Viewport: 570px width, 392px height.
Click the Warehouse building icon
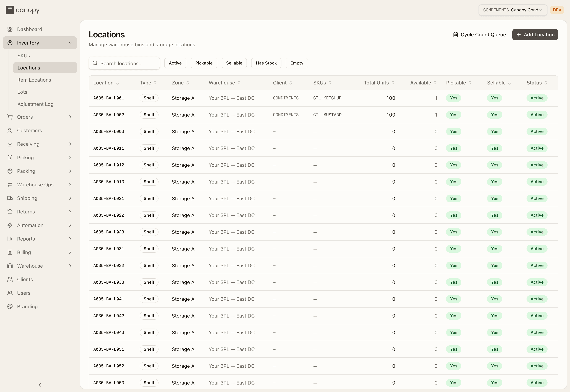(10, 266)
